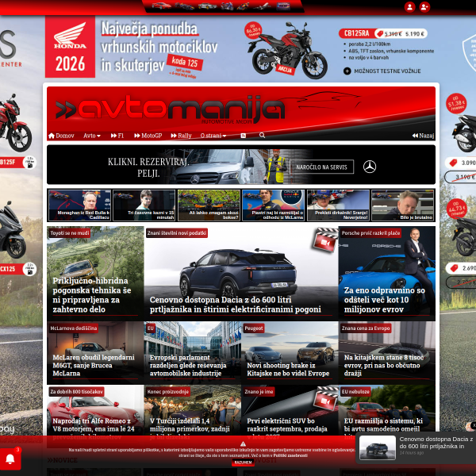Open the MotoGP menu section
This screenshot has width=476, height=476.
[x=148, y=136]
